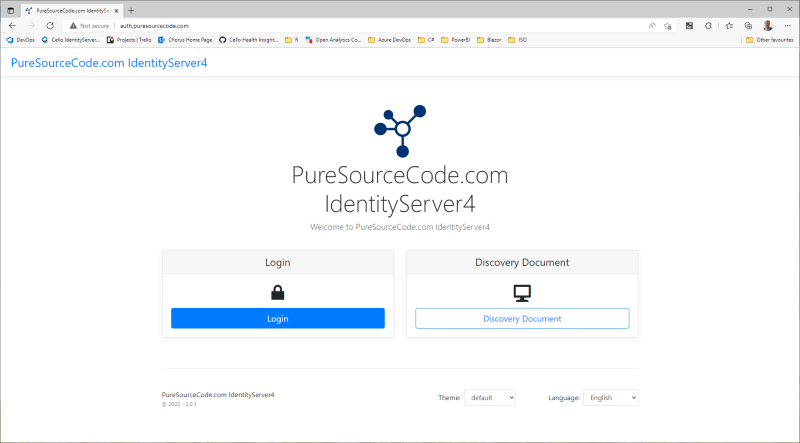The height and width of the screenshot is (443, 800).
Task: Expand the Blazor favourites folder
Action: click(x=489, y=40)
